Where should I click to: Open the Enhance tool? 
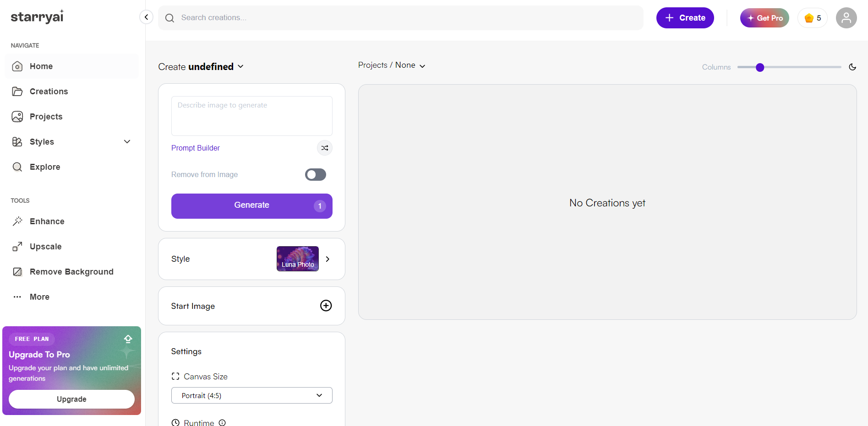pos(47,221)
